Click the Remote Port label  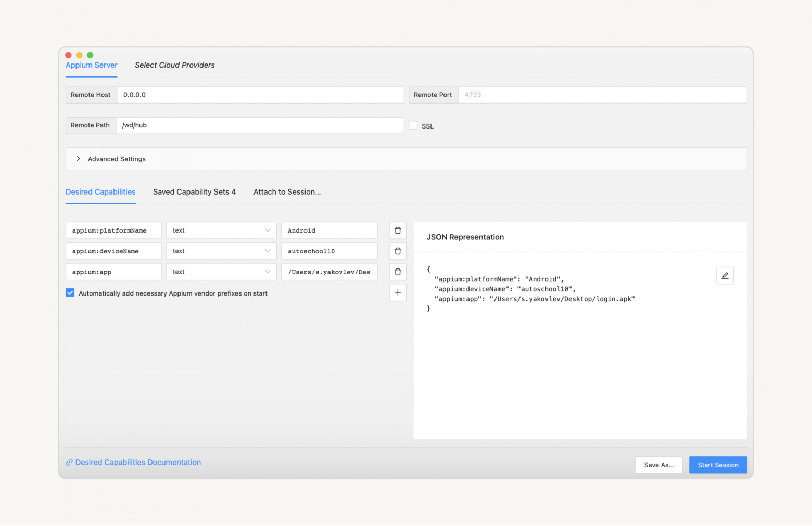click(433, 95)
